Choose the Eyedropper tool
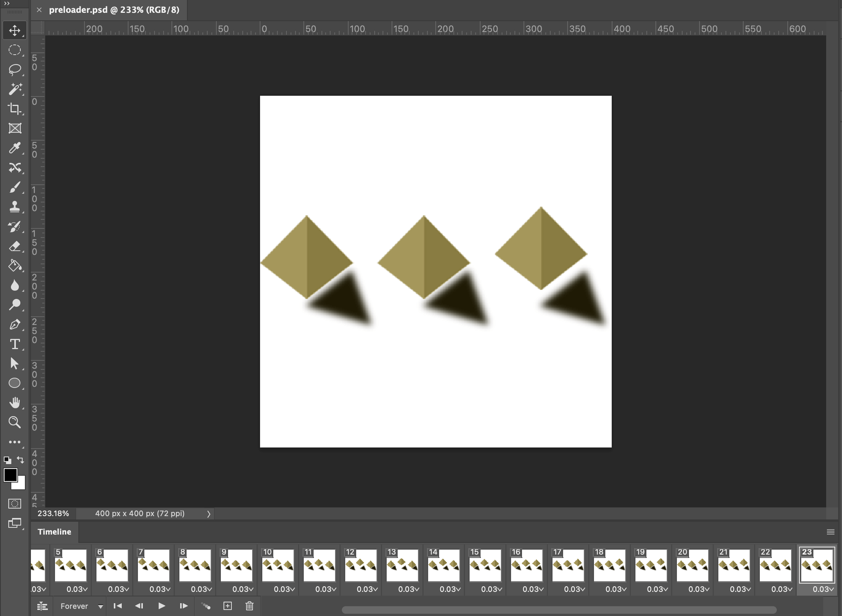Screen dimensions: 842x616 (15, 148)
